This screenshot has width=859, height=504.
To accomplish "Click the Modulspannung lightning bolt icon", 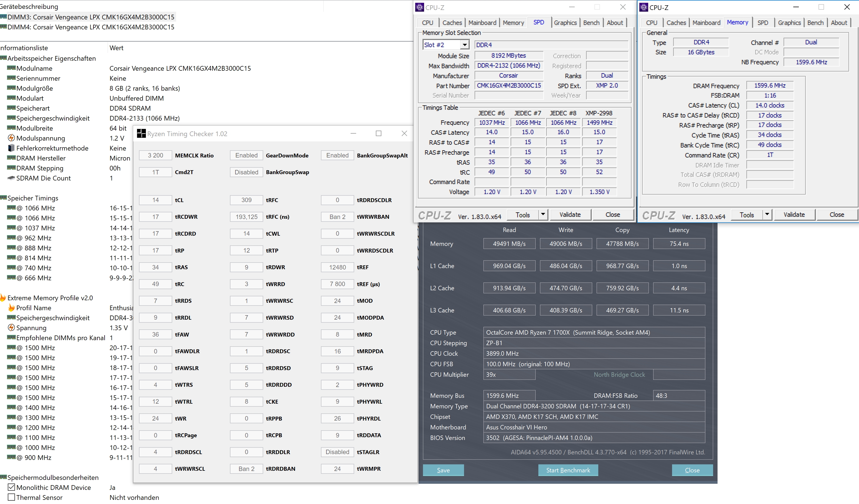I will 11,138.
